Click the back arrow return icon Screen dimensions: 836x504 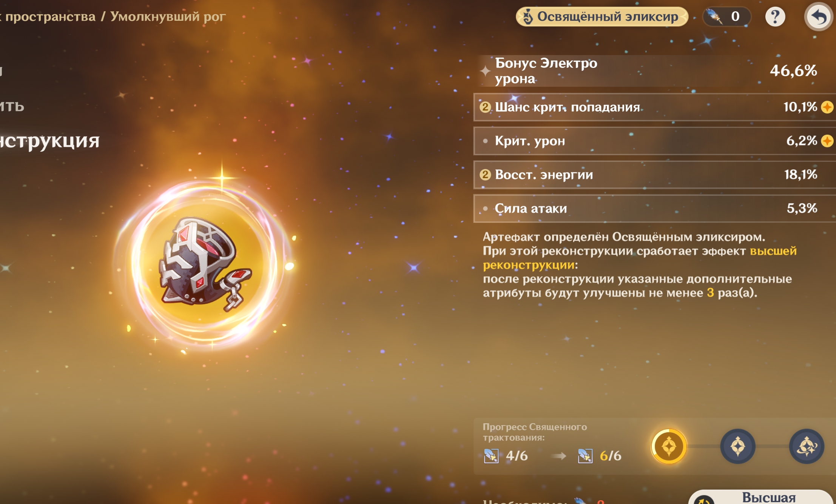pos(818,17)
